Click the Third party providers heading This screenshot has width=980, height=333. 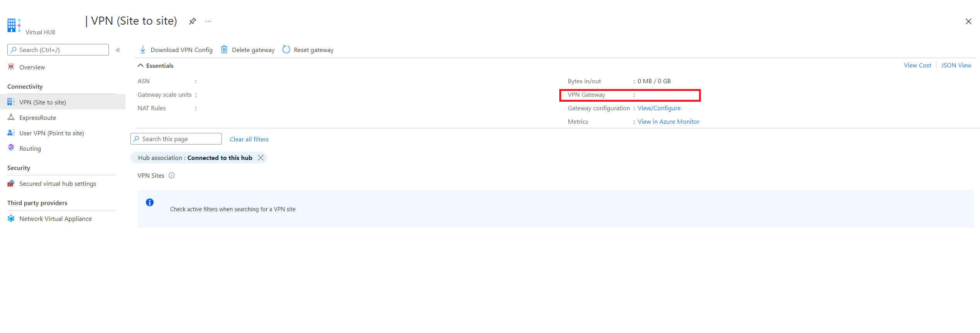point(37,203)
